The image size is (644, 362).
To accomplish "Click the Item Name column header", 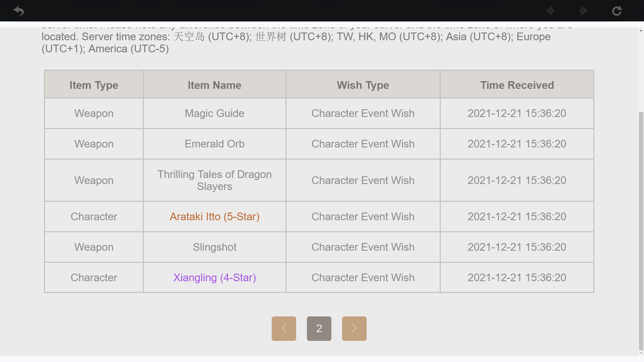I will 215,85.
